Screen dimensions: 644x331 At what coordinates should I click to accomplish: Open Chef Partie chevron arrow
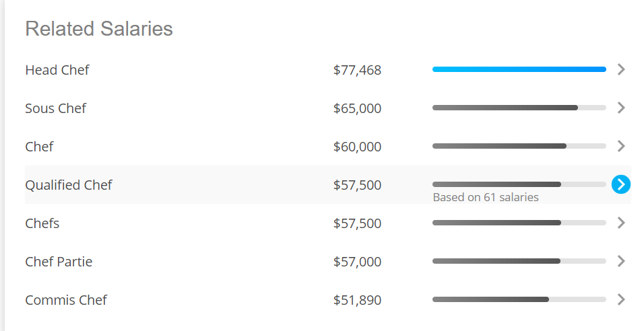point(621,261)
